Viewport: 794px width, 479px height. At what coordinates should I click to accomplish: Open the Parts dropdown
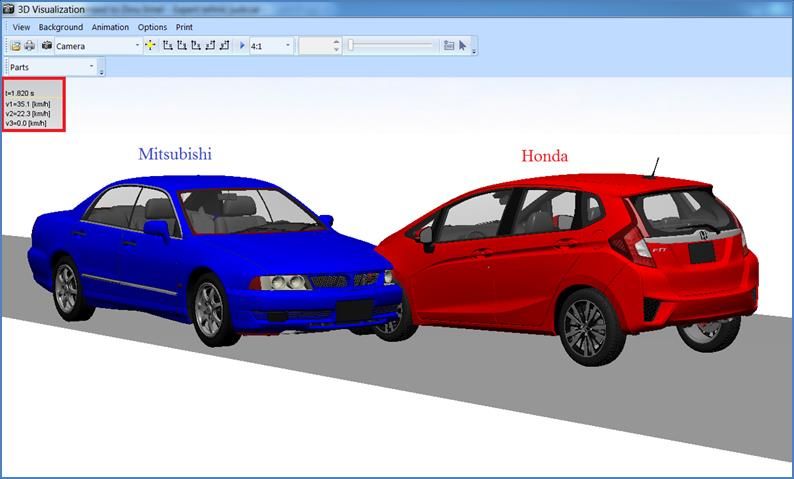coord(92,67)
